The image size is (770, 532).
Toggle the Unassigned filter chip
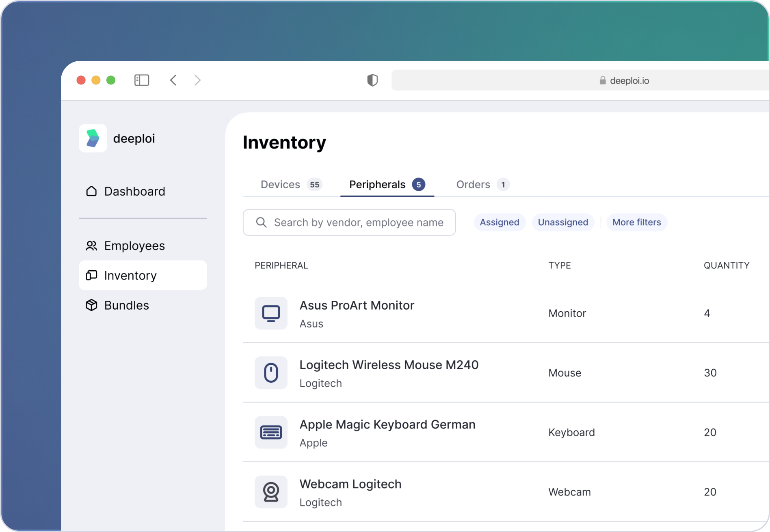(563, 222)
